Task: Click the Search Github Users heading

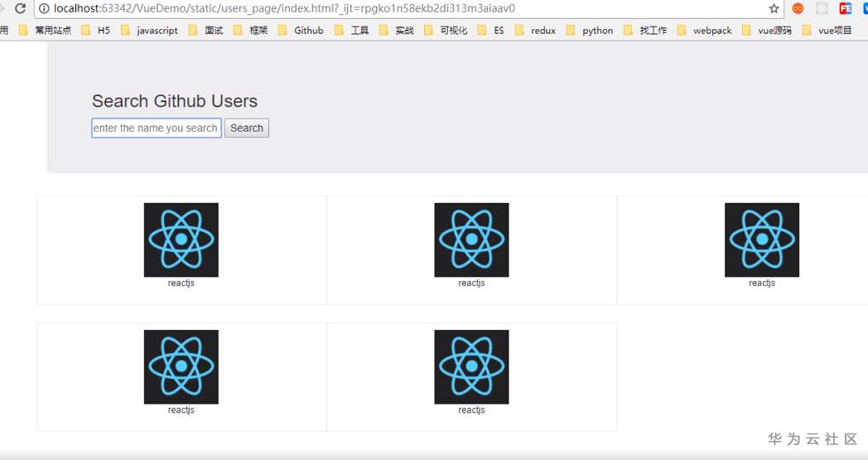Action: [175, 101]
